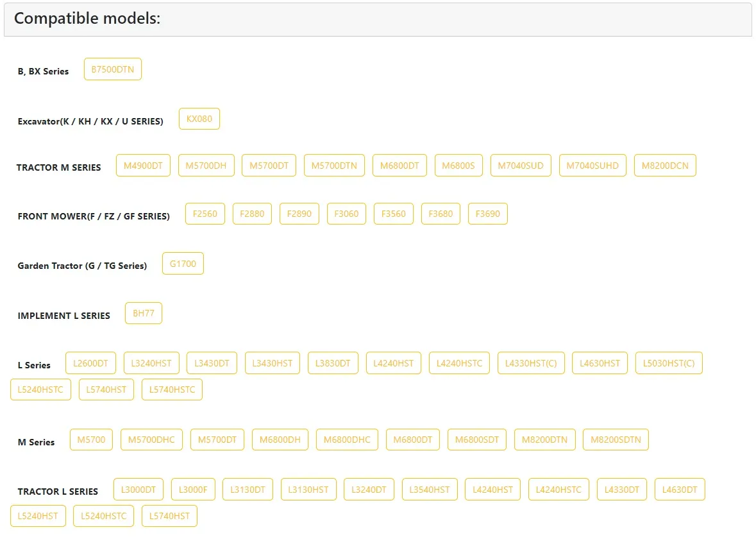756x548 pixels.
Task: Open the M8200DTN model tag
Action: [545, 440]
